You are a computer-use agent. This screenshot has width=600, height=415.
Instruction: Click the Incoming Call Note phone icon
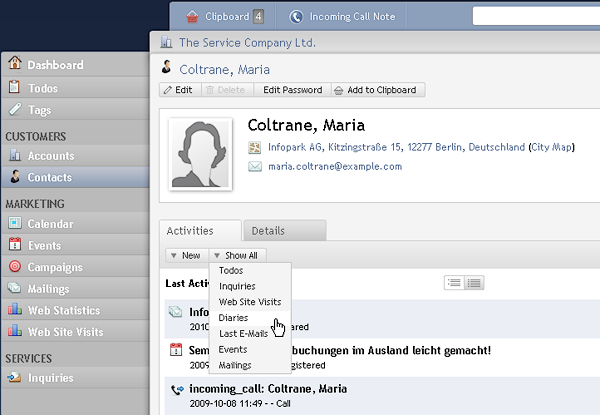(296, 16)
